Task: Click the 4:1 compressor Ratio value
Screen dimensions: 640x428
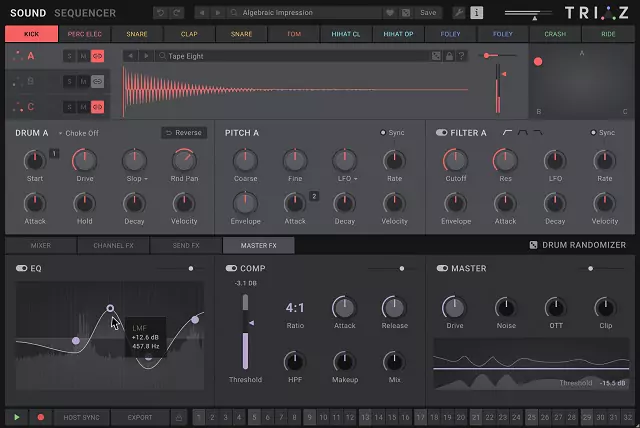Action: click(x=295, y=308)
